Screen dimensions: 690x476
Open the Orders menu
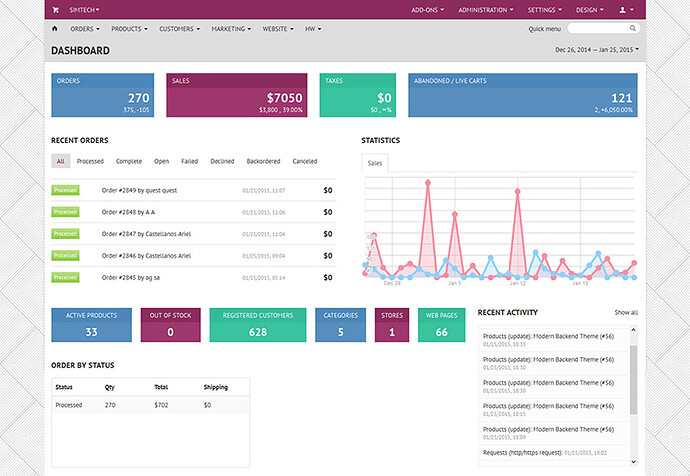85,29
